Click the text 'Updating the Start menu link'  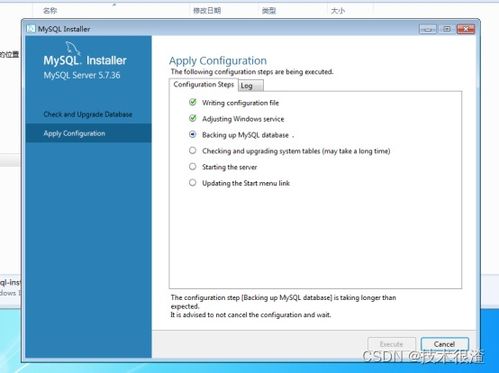click(246, 183)
